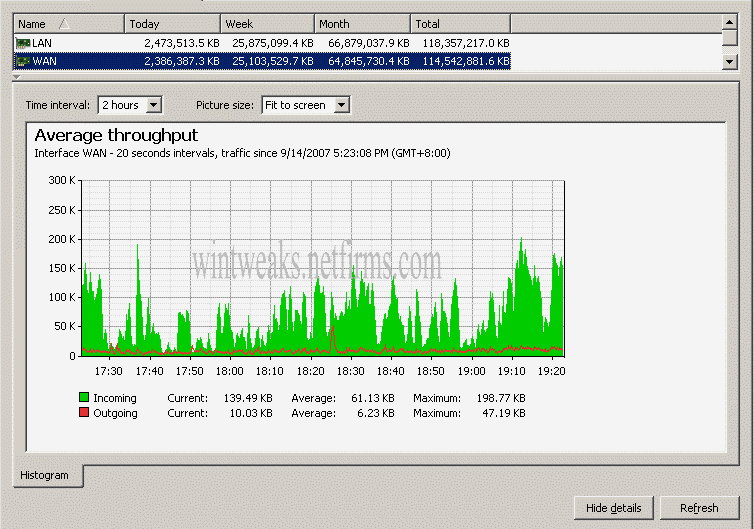Image resolution: width=754 pixels, height=529 pixels.
Task: Open the Picture size dropdown
Action: point(341,105)
